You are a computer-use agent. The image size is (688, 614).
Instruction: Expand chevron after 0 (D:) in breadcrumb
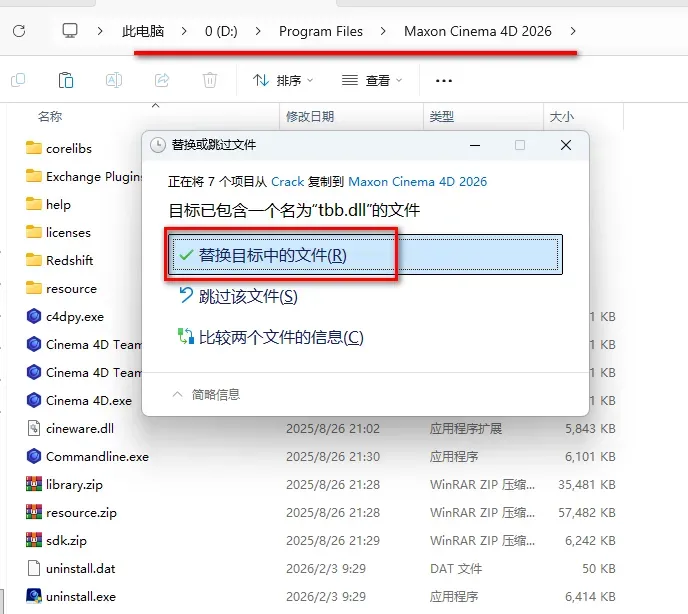click(x=258, y=31)
